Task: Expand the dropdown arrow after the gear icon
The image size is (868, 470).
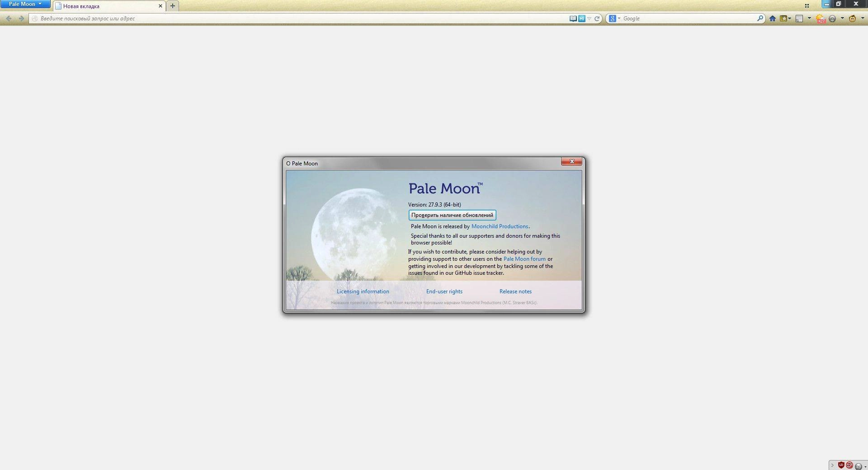Action: click(842, 18)
